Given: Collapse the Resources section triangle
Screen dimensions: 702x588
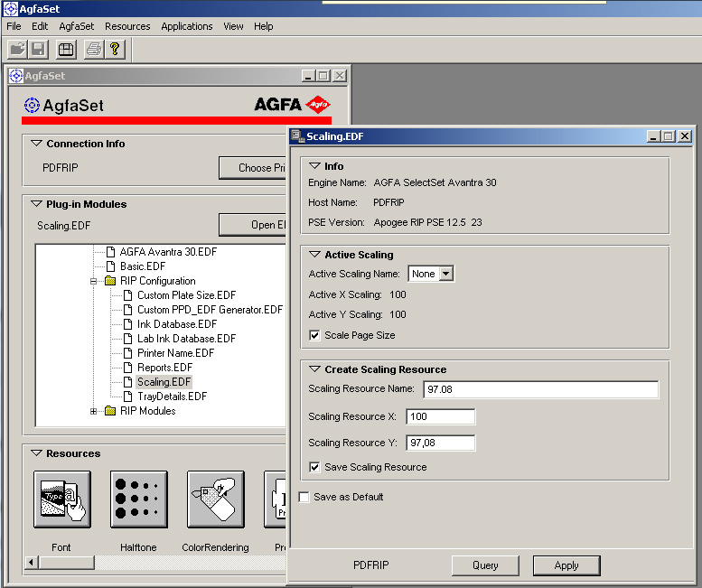Looking at the screenshot, I should [x=36, y=453].
